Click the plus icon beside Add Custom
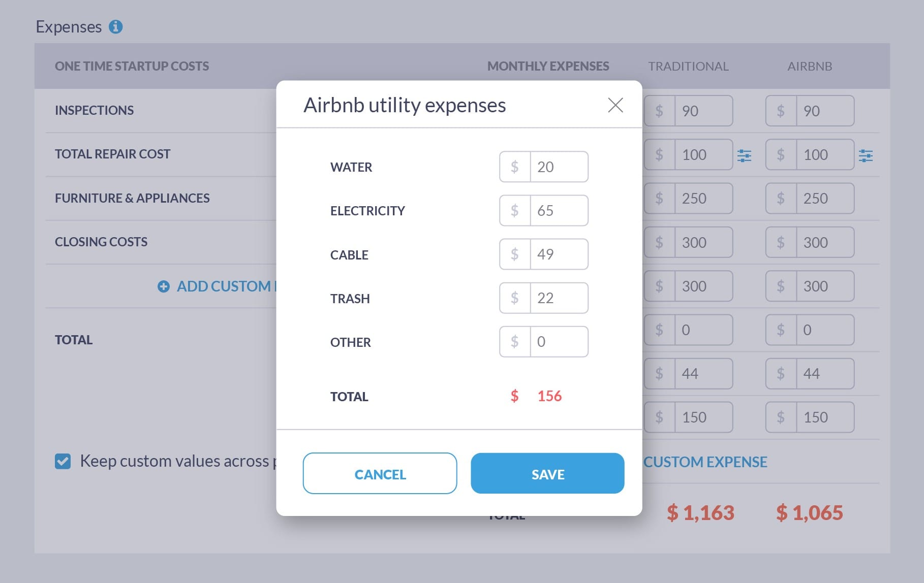Viewport: 924px width, 583px height. 164,286
